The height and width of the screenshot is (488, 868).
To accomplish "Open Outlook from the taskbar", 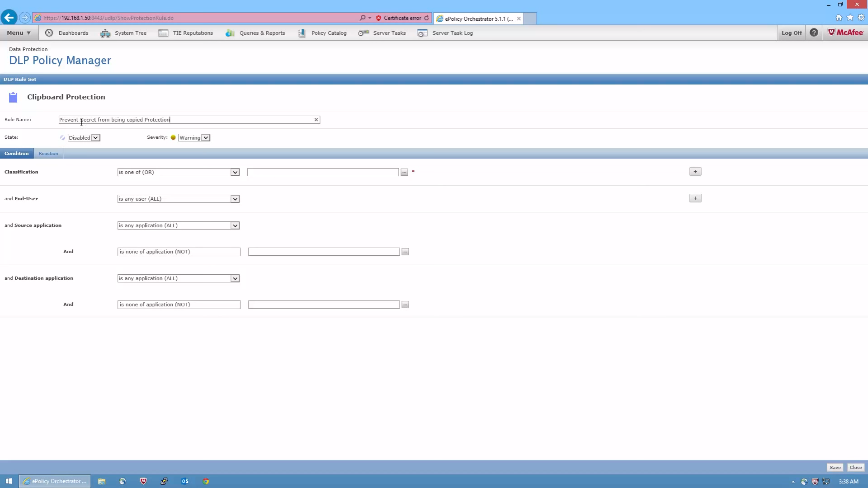I will (185, 481).
